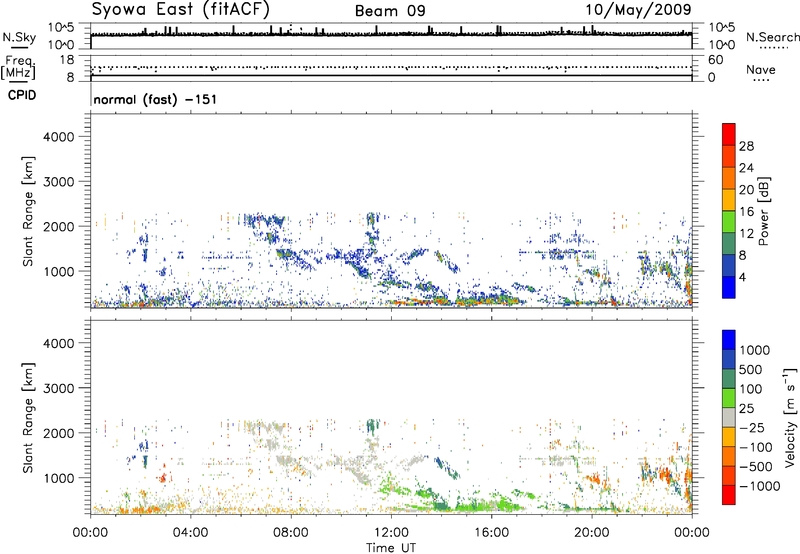Click the 'Power [dB]' color bar label
This screenshot has height=554, width=800.
(x=763, y=211)
